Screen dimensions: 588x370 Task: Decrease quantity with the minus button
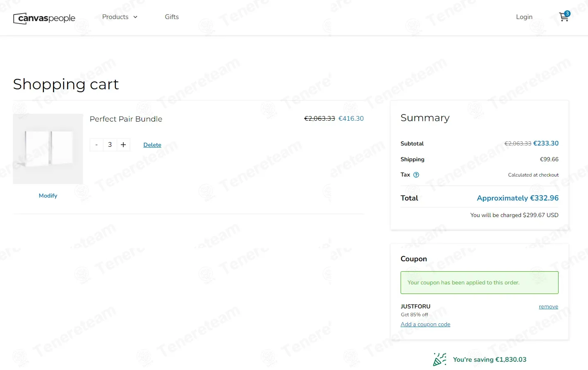click(96, 145)
